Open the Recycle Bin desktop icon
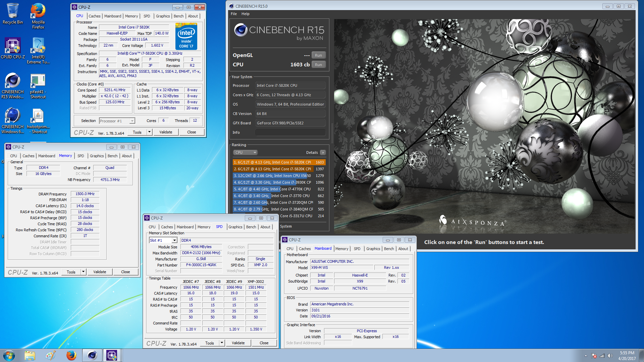644x362 pixels. [13, 14]
